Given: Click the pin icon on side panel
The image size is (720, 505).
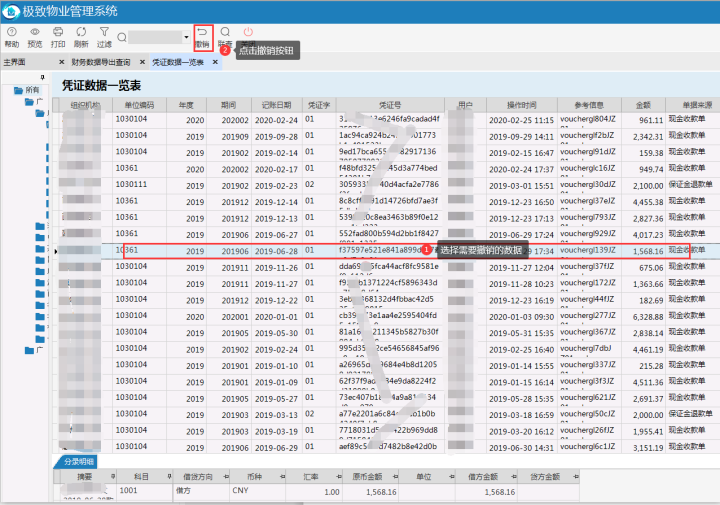Looking at the screenshot, I should pyautogui.click(x=43, y=77).
